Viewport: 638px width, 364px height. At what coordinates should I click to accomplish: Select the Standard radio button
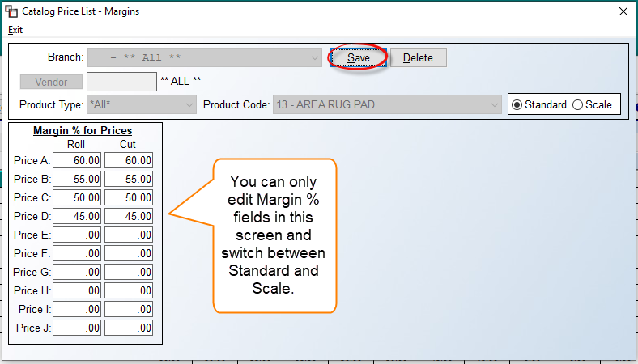click(517, 105)
